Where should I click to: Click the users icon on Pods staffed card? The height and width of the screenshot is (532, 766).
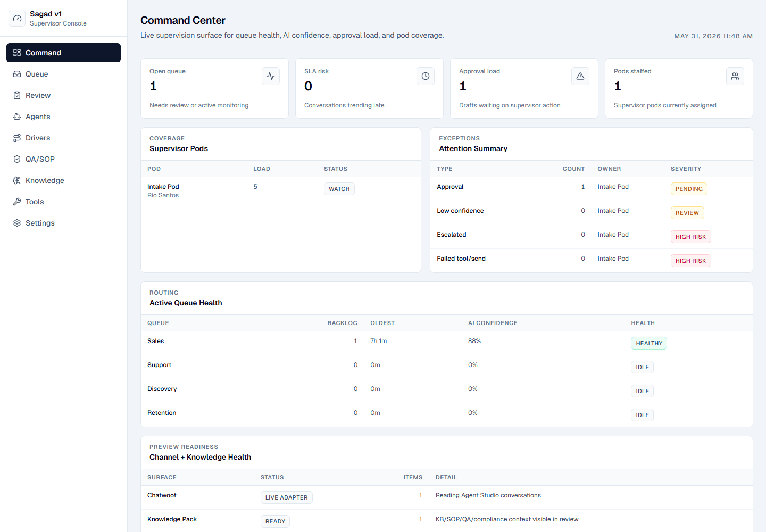[x=735, y=76]
